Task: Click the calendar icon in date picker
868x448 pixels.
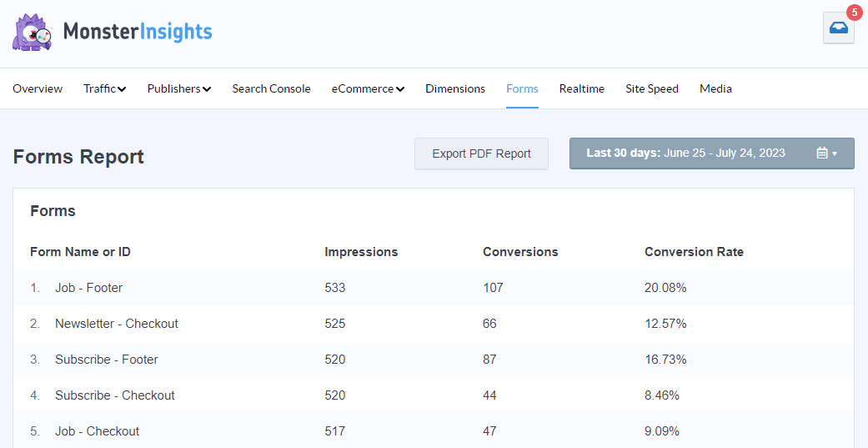Action: (822, 154)
